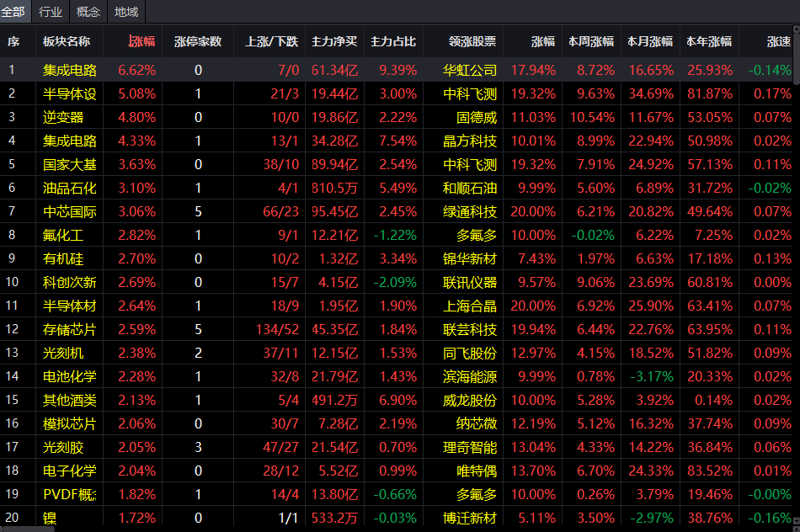Select the 模拟芯片 sector

[x=70, y=424]
